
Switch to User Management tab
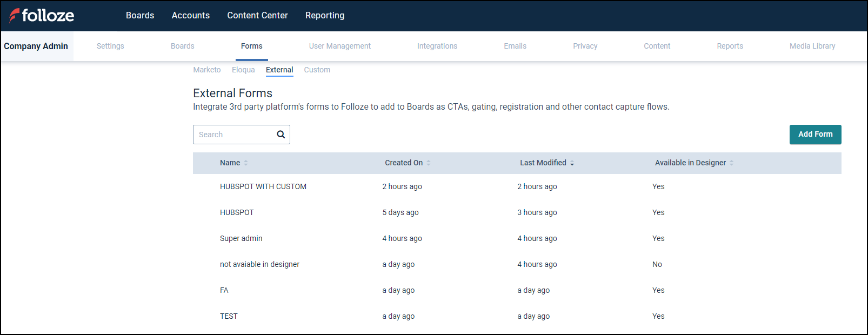[339, 46]
